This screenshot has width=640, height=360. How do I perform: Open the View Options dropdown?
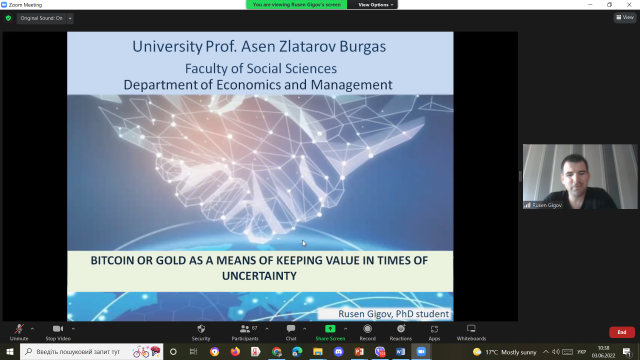(x=375, y=5)
